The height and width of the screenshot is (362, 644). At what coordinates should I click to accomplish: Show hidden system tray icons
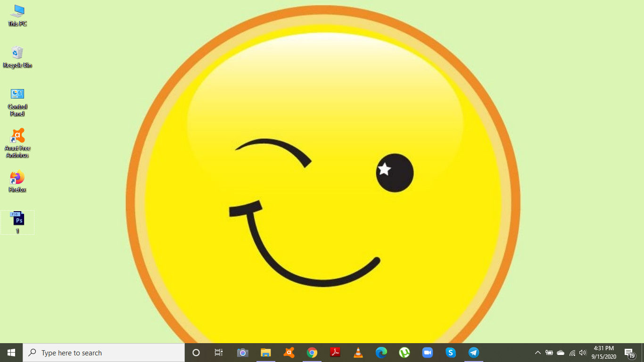point(537,353)
